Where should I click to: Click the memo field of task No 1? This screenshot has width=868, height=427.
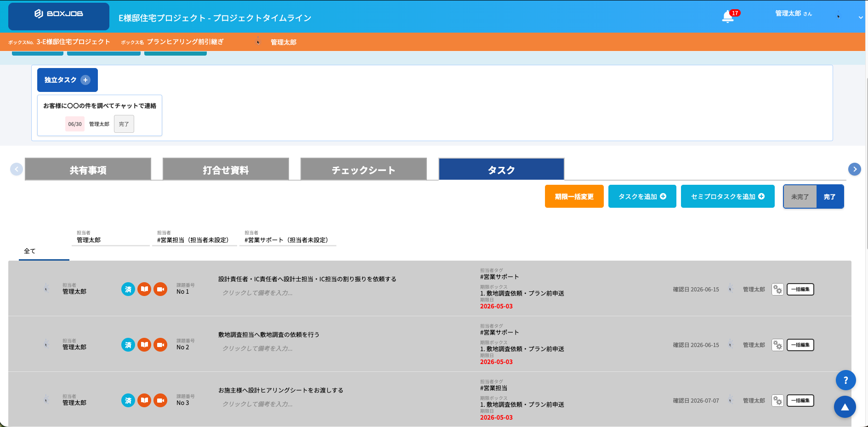pos(257,293)
